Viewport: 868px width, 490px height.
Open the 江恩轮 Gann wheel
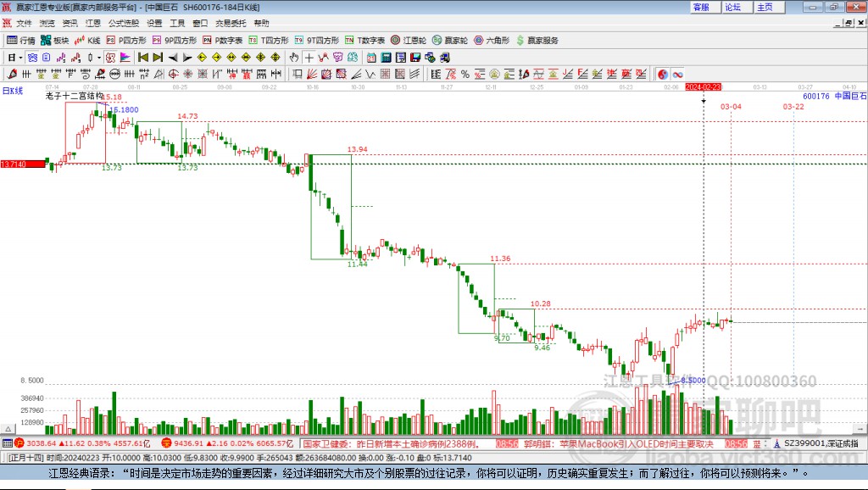tap(409, 41)
